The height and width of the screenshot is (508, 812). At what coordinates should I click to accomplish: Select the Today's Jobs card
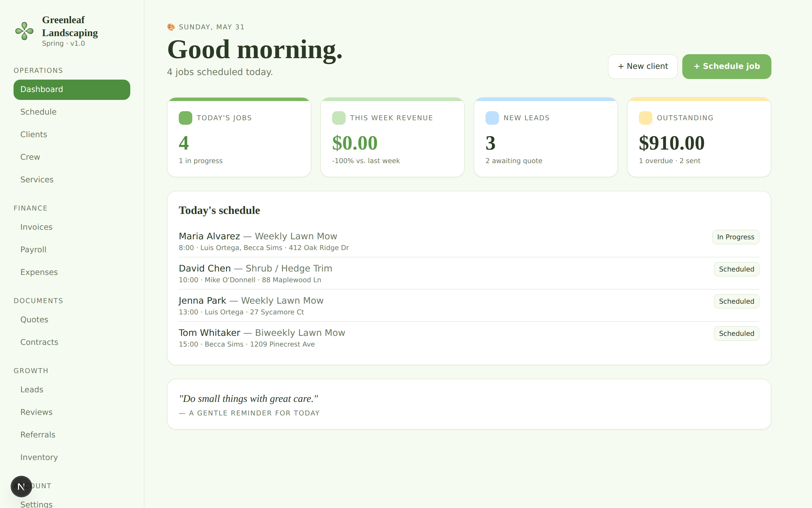[239, 137]
